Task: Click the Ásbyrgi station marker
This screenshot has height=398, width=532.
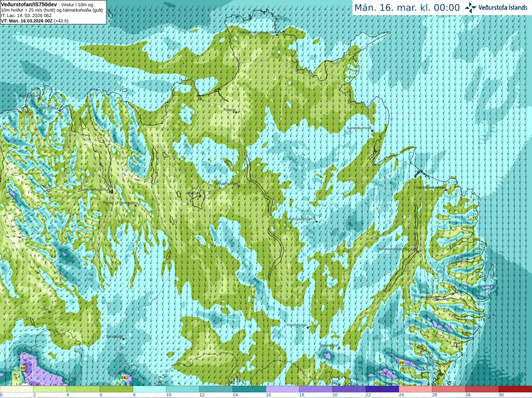Action: point(236,112)
